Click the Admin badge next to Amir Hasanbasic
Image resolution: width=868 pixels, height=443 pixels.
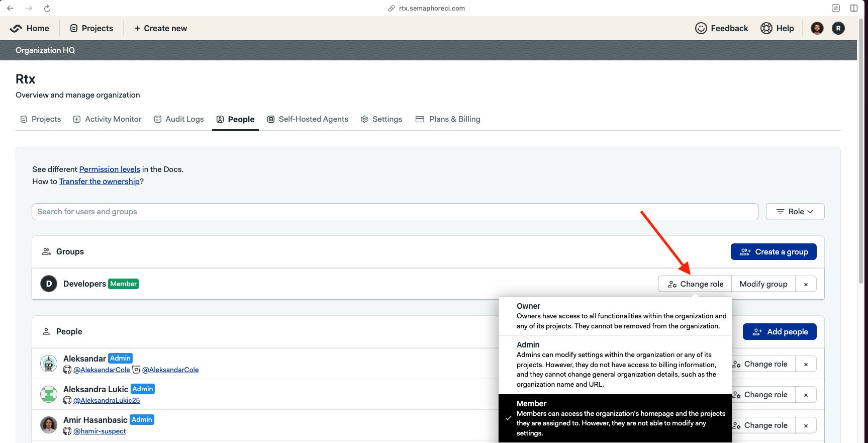142,419
